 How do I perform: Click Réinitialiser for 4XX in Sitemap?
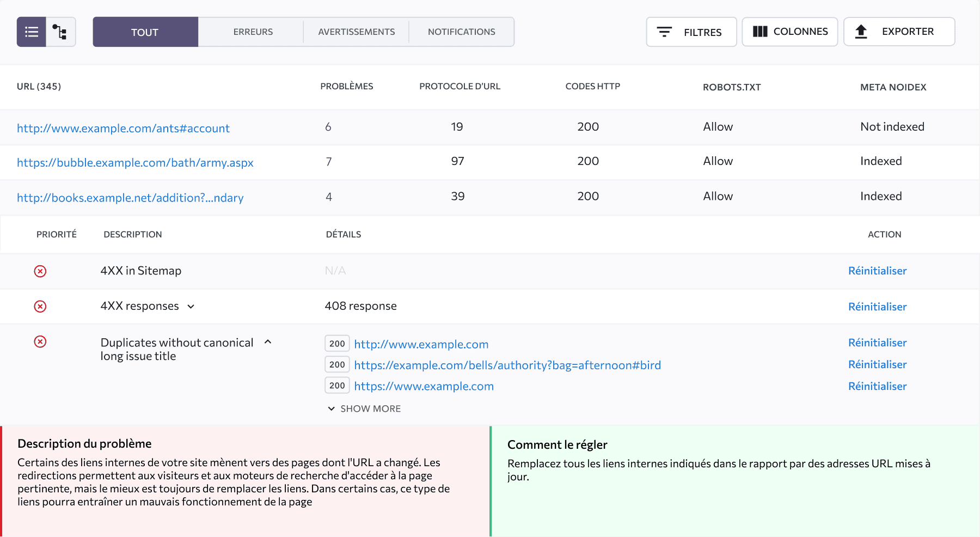coord(878,271)
